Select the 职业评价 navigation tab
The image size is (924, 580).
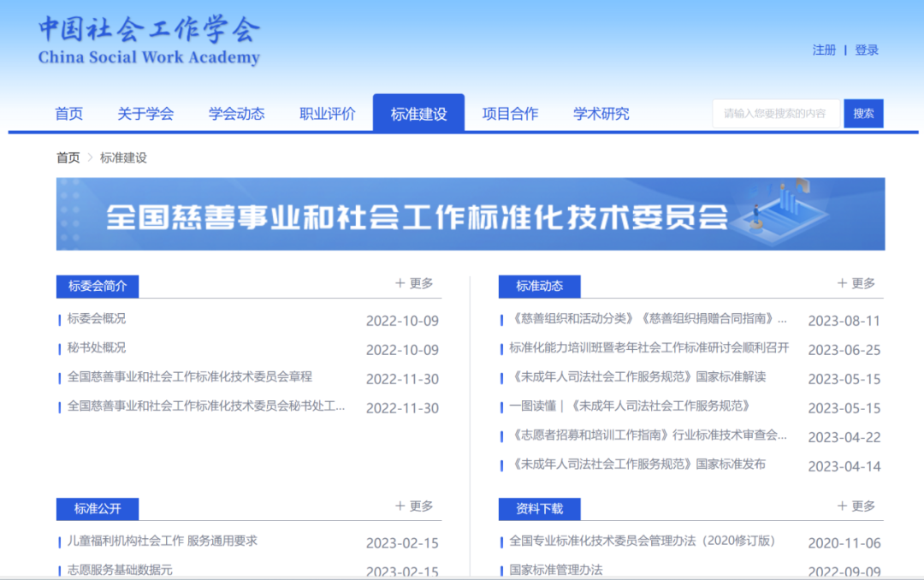point(328,114)
